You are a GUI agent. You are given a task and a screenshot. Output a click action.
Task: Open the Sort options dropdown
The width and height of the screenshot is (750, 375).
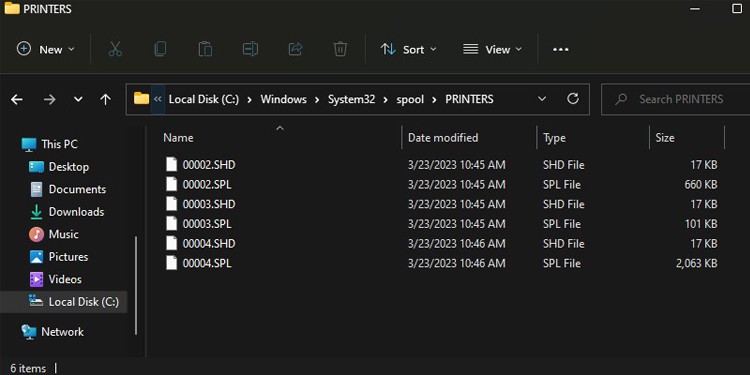coord(408,49)
